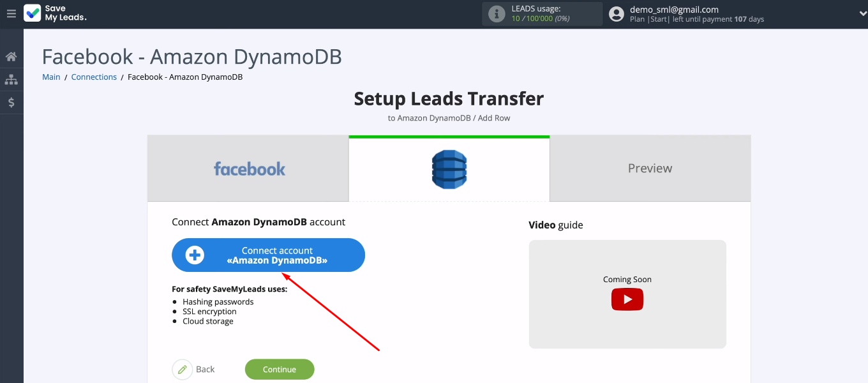868x383 pixels.
Task: Open the video guide thumbnail
Action: point(627,294)
